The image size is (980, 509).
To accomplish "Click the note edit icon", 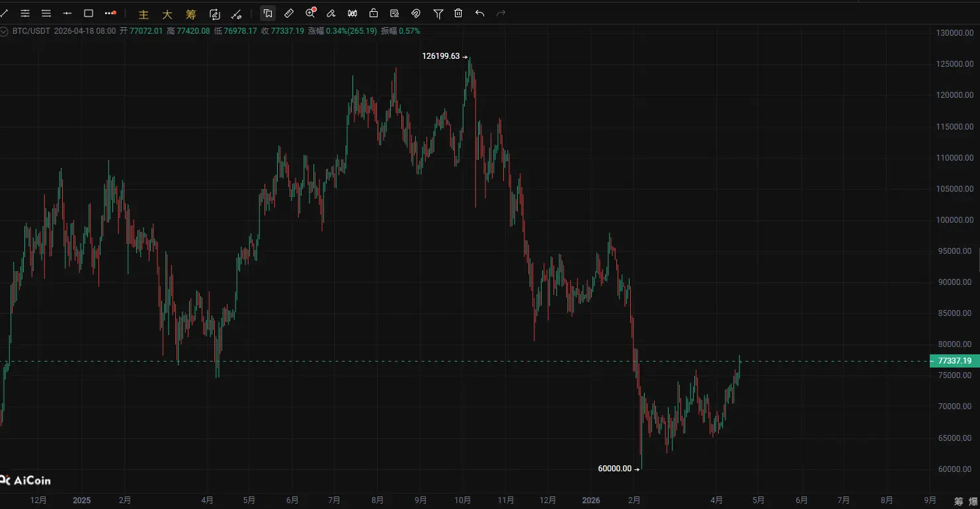I will [x=395, y=13].
